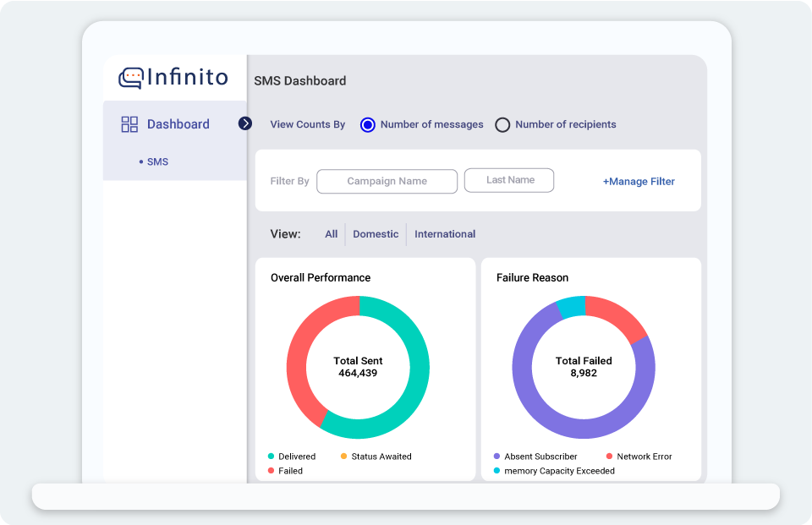Select the Number of messages radio button
Image resolution: width=812 pixels, height=525 pixels.
(x=366, y=124)
